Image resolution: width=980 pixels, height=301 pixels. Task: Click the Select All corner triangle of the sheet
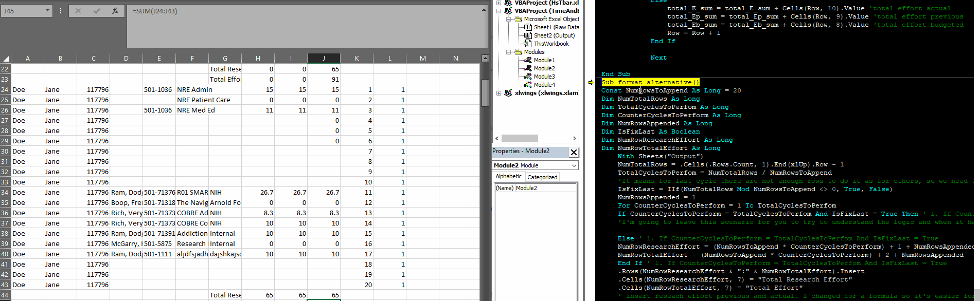coord(6,59)
